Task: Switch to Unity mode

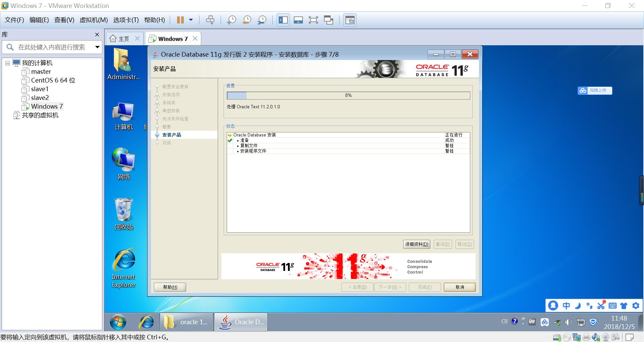Action: (x=328, y=20)
